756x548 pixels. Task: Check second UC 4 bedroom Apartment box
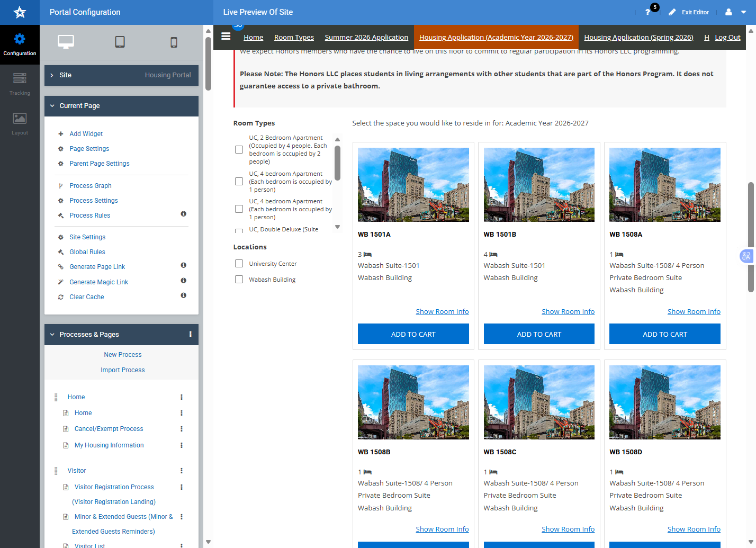coord(239,209)
